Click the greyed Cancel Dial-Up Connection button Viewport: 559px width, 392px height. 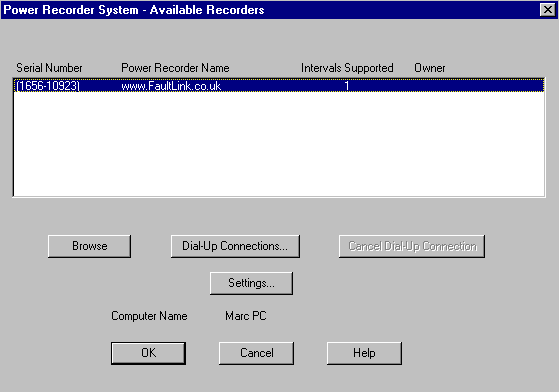(412, 246)
